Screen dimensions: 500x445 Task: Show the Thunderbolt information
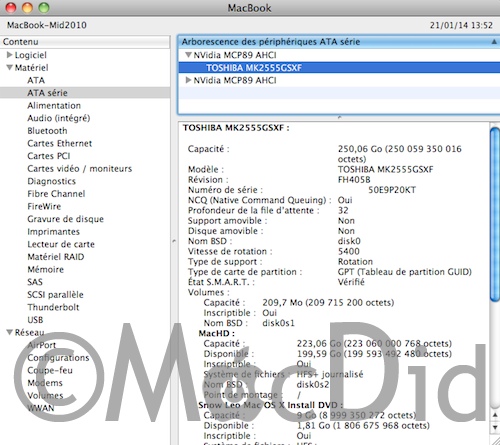53,307
